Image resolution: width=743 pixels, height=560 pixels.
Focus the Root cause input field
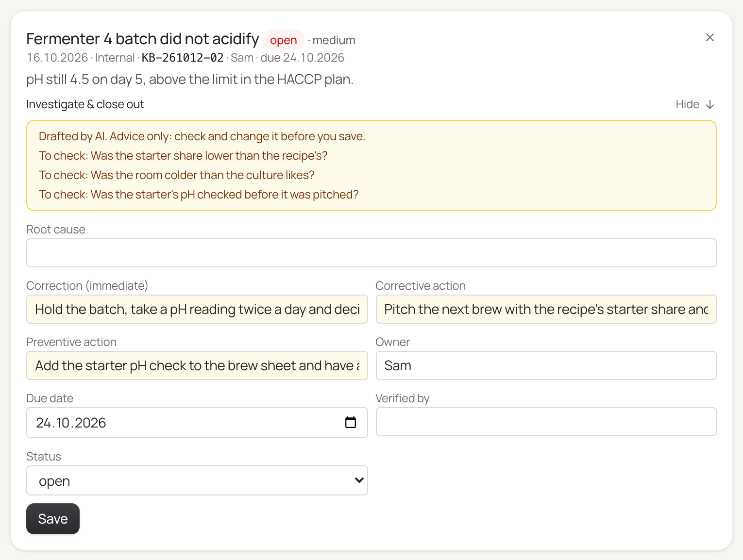pos(371,253)
